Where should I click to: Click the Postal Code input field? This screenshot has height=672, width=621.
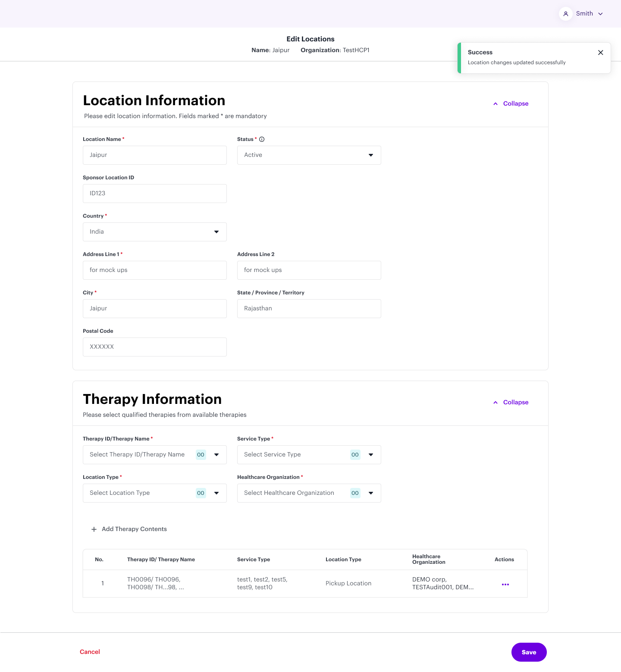[x=154, y=347]
